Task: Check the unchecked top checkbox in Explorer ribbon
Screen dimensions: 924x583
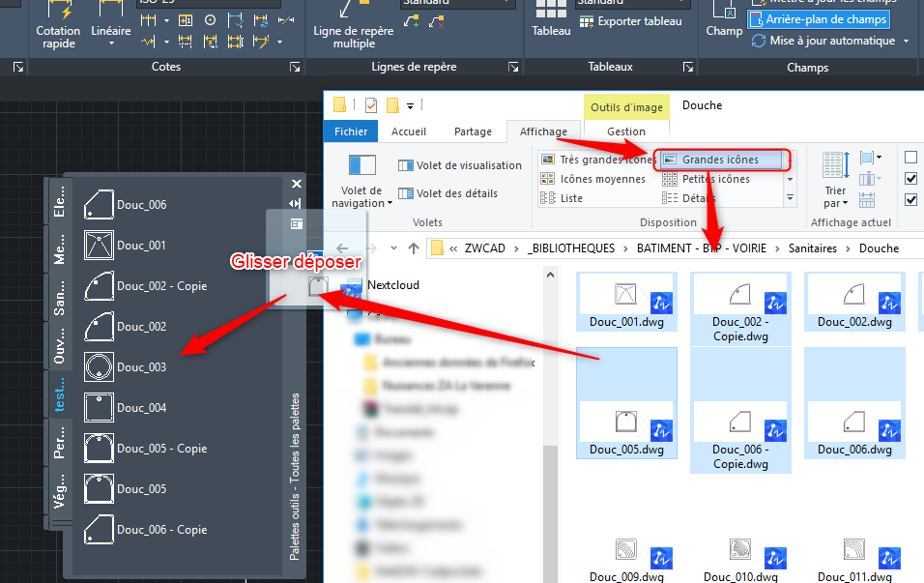Action: (x=910, y=157)
